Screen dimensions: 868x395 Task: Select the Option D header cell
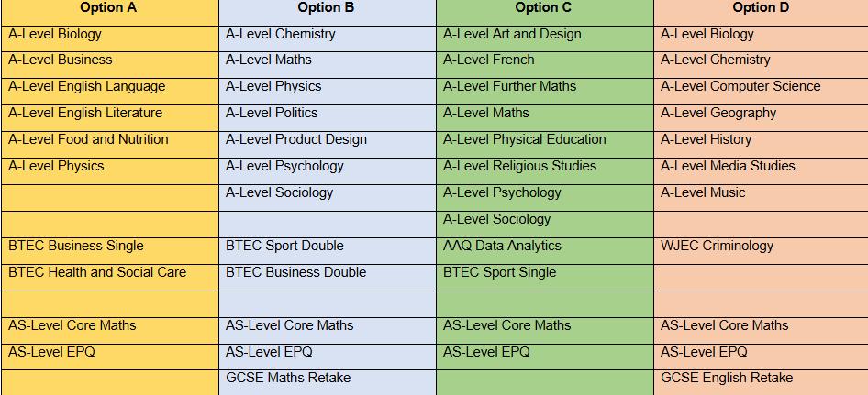pyautogui.click(x=761, y=8)
